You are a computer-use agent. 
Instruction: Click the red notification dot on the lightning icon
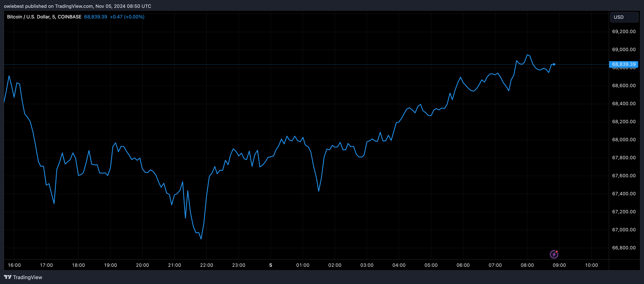click(557, 251)
